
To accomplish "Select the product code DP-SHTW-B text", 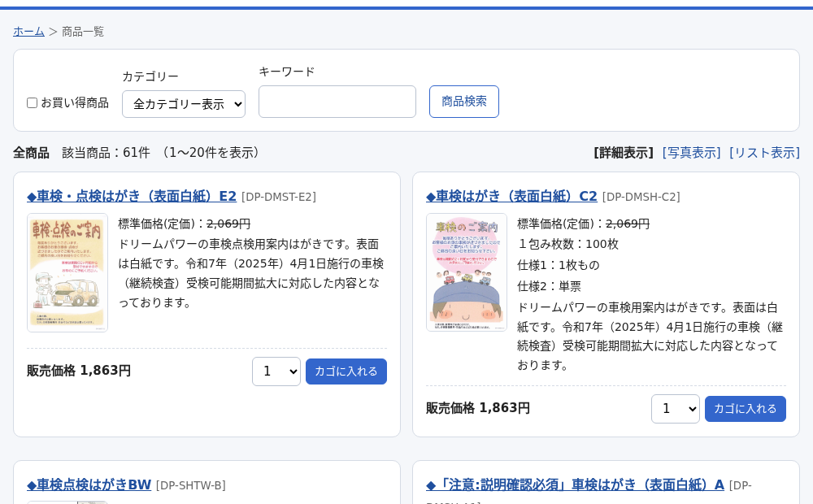I will click(191, 485).
